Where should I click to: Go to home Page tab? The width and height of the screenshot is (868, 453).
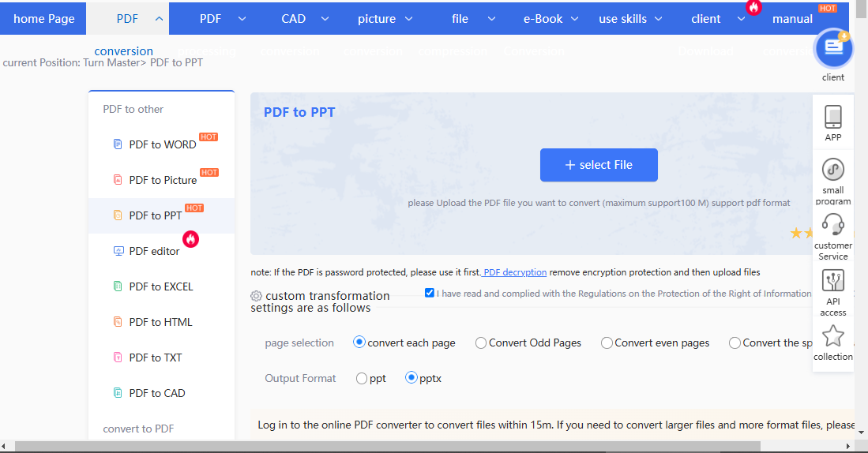coord(43,19)
